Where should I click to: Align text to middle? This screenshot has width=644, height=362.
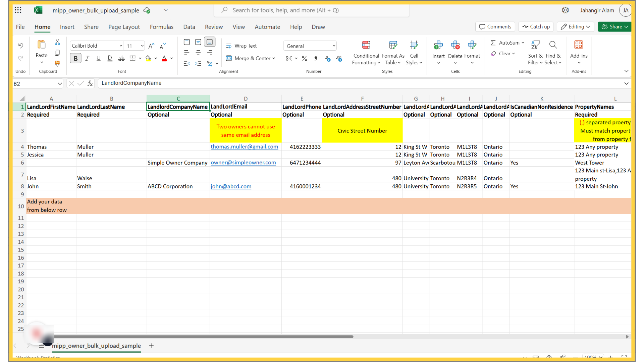[198, 42]
